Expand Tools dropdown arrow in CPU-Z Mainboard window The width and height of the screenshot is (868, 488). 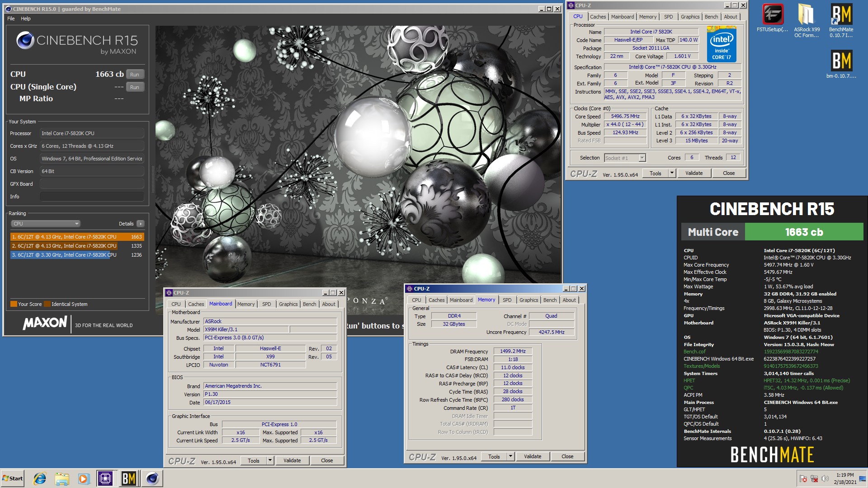pos(270,460)
